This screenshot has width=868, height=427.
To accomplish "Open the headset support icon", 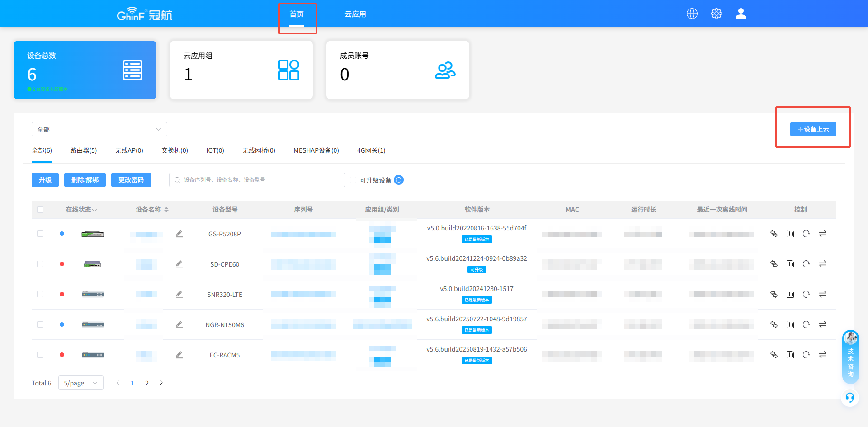I will pyautogui.click(x=850, y=398).
